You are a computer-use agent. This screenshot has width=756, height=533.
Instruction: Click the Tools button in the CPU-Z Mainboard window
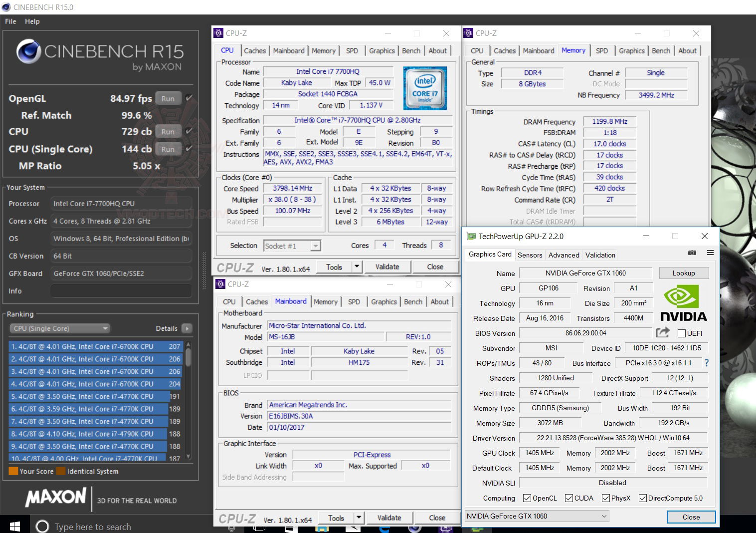(336, 518)
